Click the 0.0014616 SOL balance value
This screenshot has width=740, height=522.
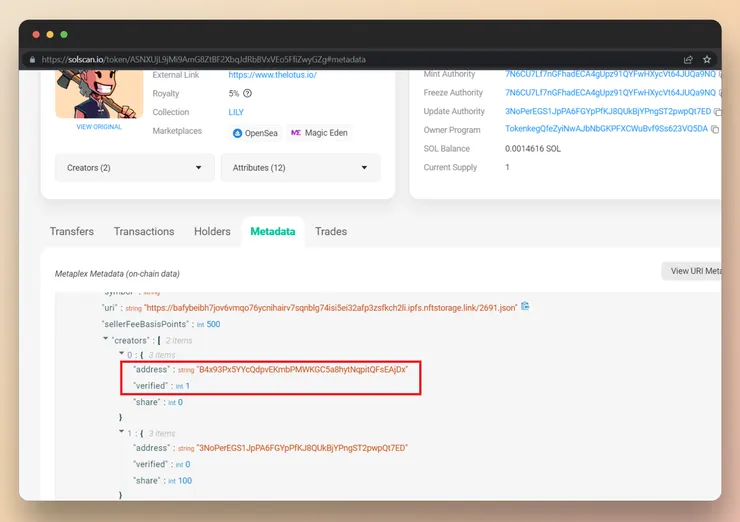(533, 149)
